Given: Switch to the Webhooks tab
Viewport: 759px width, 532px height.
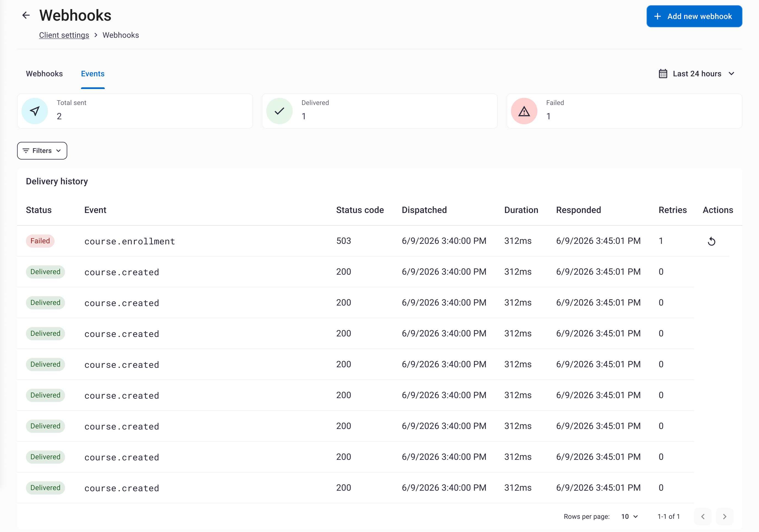Looking at the screenshot, I should tap(44, 74).
